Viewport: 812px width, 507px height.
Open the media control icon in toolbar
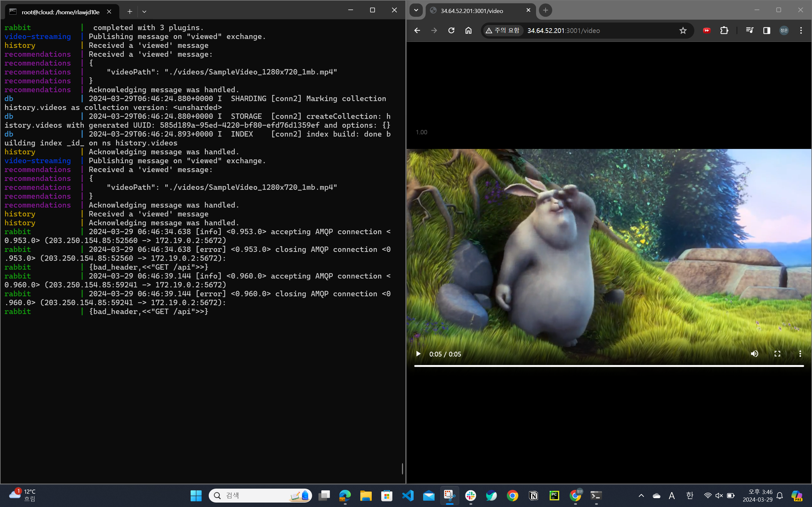749,30
